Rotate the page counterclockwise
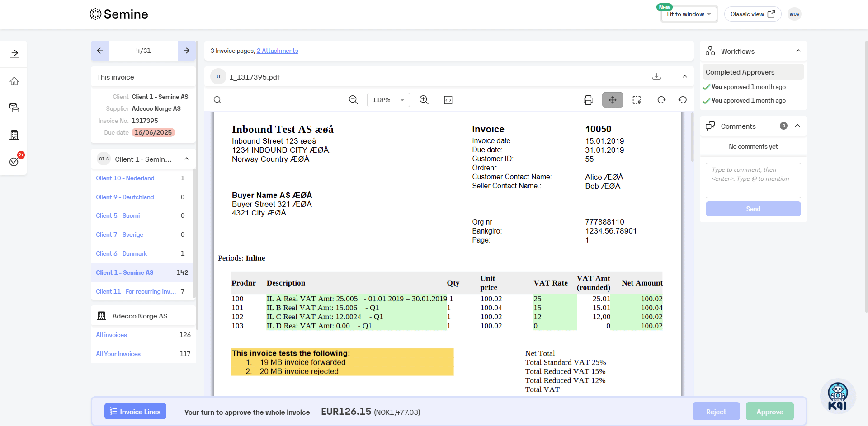Viewport: 868px width, 426px height. (x=683, y=100)
